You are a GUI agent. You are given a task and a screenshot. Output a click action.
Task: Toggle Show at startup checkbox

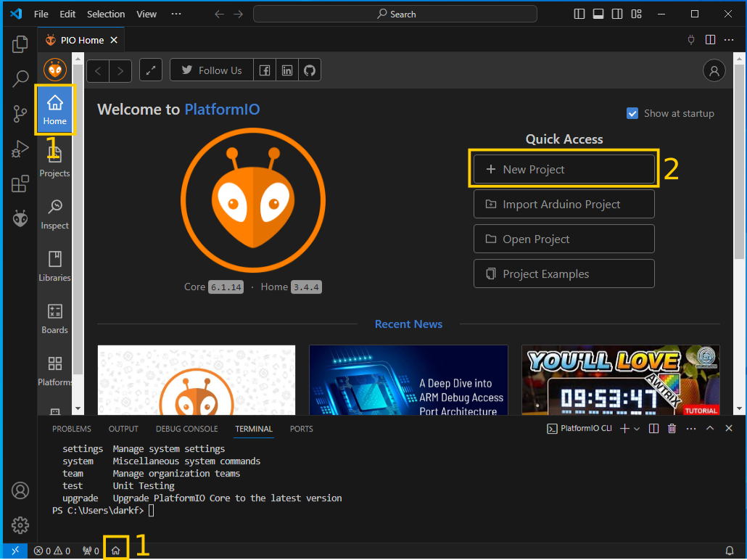pos(632,113)
